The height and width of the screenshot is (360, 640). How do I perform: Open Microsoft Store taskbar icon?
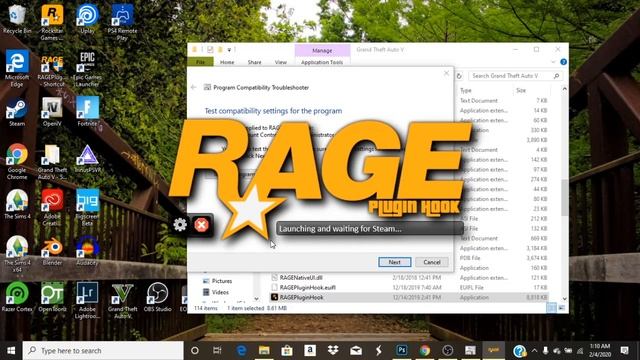pyautogui.click(x=287, y=350)
